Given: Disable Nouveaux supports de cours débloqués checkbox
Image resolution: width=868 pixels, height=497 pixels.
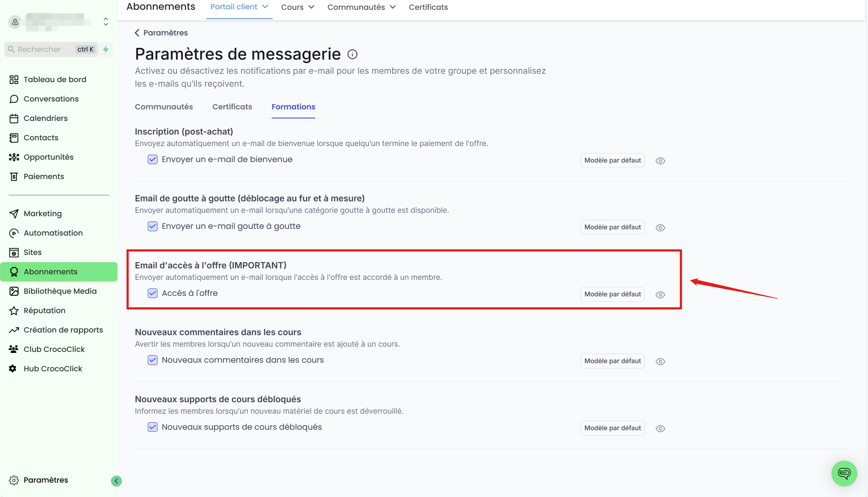Looking at the screenshot, I should pyautogui.click(x=152, y=427).
